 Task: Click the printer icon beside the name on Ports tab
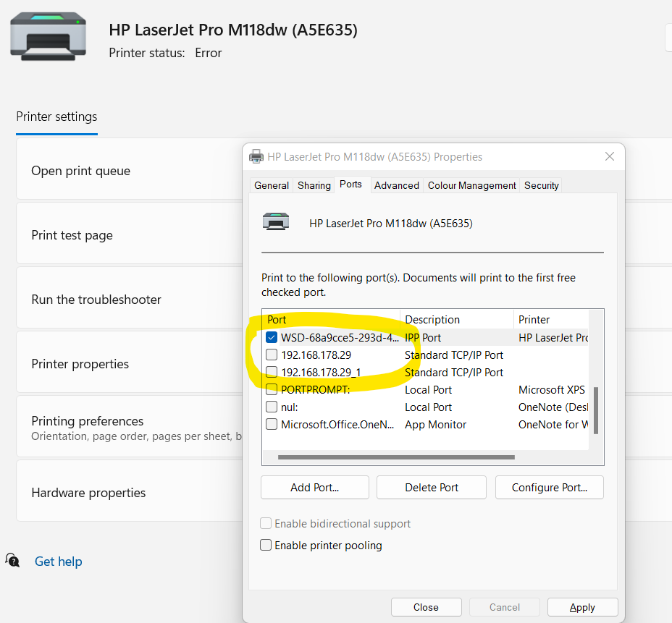point(276,221)
